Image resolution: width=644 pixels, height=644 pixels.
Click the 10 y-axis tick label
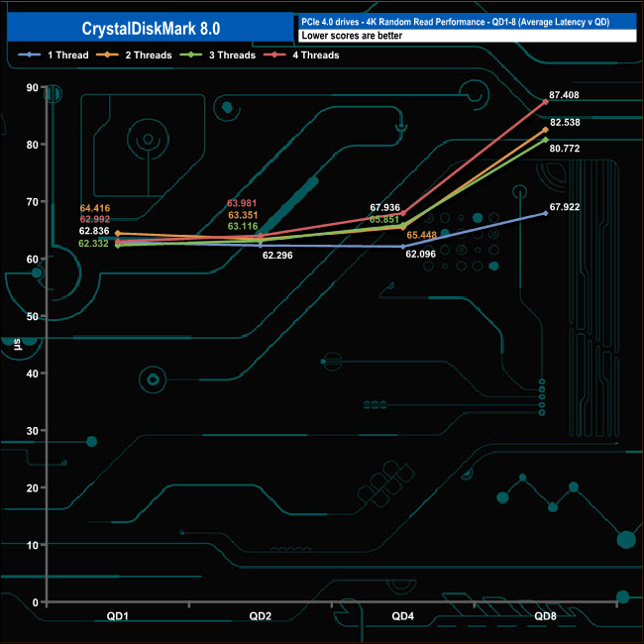tap(32, 546)
